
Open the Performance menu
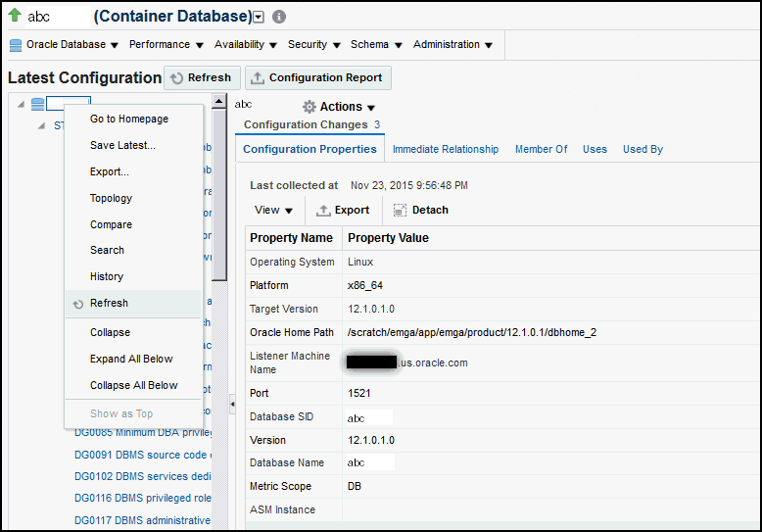point(166,45)
